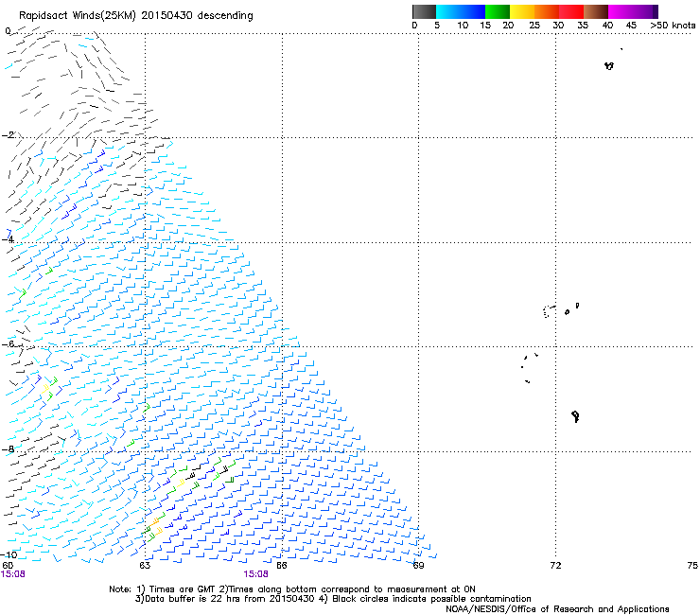Click the purple '15:08' time under longitude 60
The image size is (700, 615).
click(13, 574)
